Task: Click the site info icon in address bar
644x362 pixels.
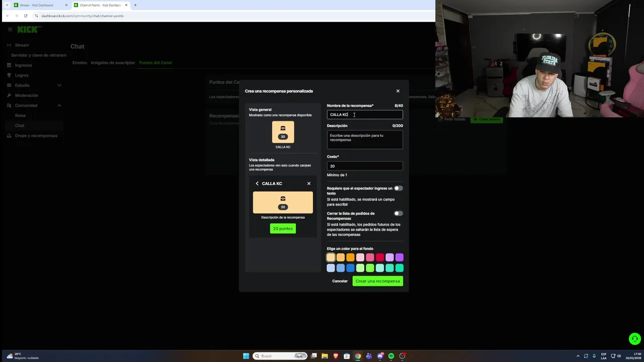Action: tap(36, 16)
